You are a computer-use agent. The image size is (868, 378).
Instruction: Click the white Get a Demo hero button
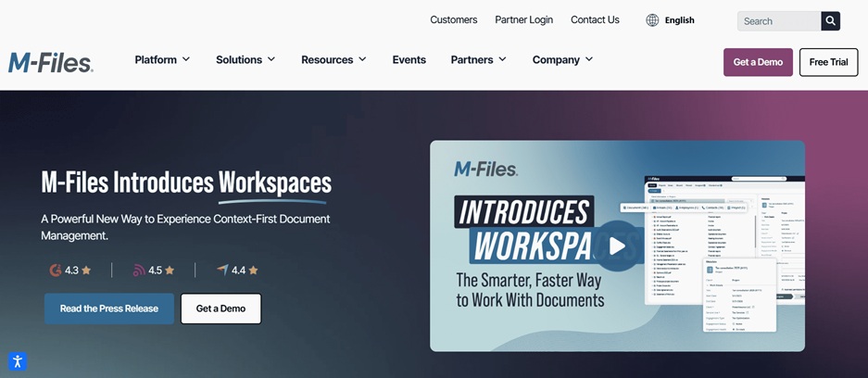point(220,309)
